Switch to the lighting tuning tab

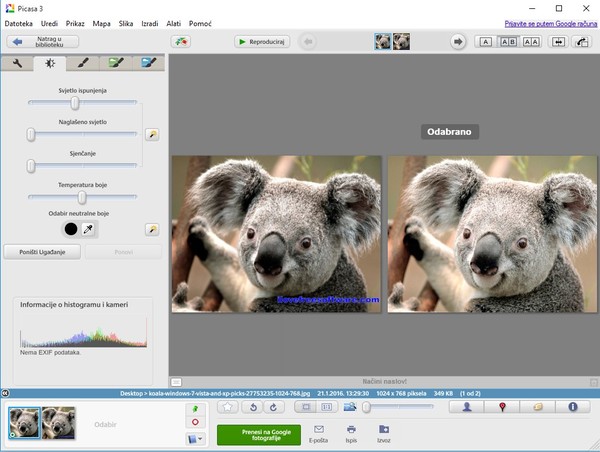click(x=50, y=63)
